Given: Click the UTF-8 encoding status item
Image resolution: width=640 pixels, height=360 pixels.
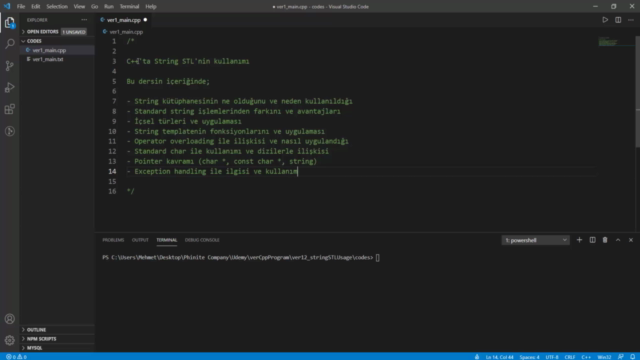Looking at the screenshot, I should point(552,357).
